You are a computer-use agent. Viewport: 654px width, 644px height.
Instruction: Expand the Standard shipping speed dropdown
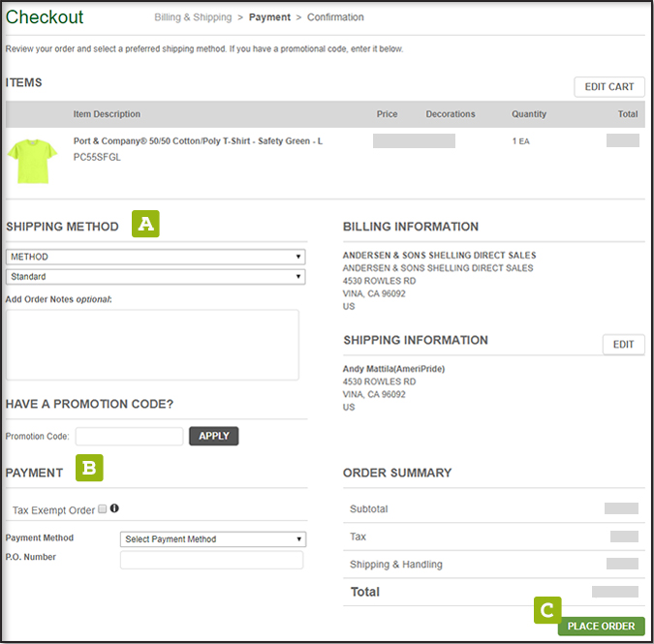click(x=155, y=276)
